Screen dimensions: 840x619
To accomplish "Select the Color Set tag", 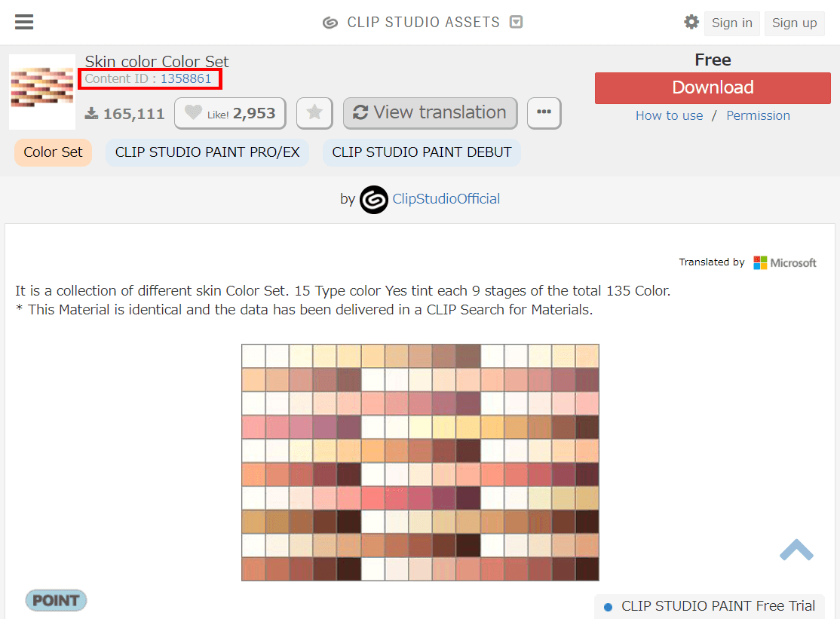I will point(53,152).
